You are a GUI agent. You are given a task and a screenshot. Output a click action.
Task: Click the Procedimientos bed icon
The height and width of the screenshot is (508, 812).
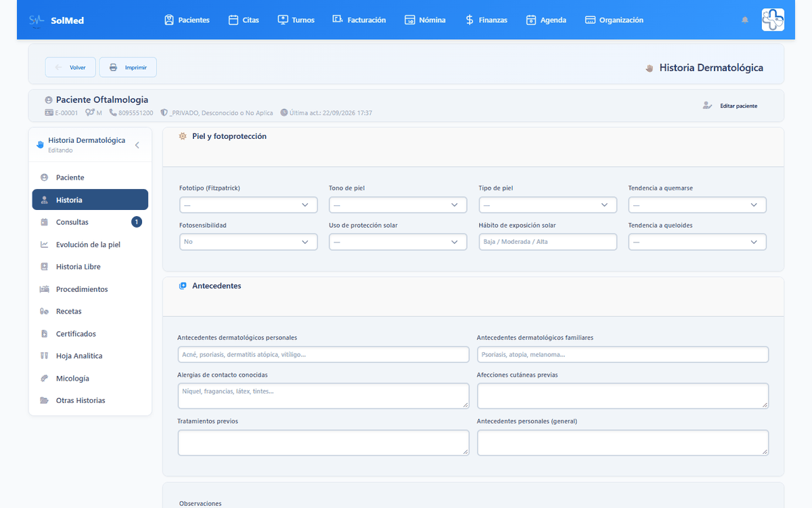coord(45,289)
